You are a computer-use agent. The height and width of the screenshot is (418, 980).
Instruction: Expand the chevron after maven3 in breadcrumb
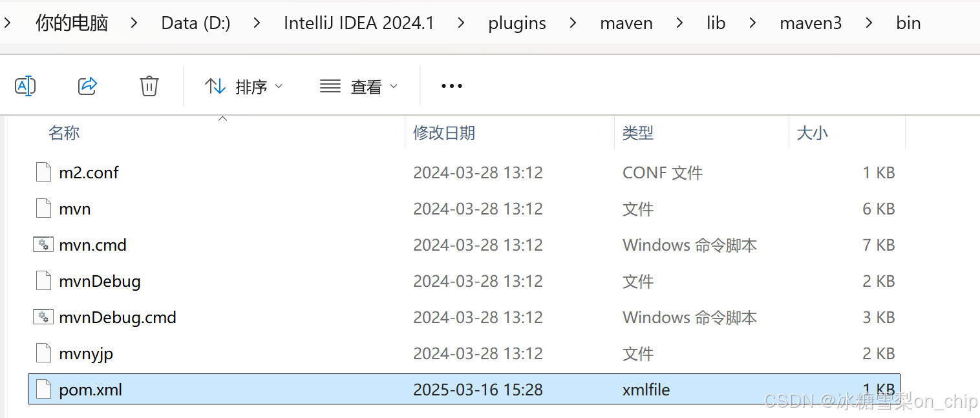[869, 23]
